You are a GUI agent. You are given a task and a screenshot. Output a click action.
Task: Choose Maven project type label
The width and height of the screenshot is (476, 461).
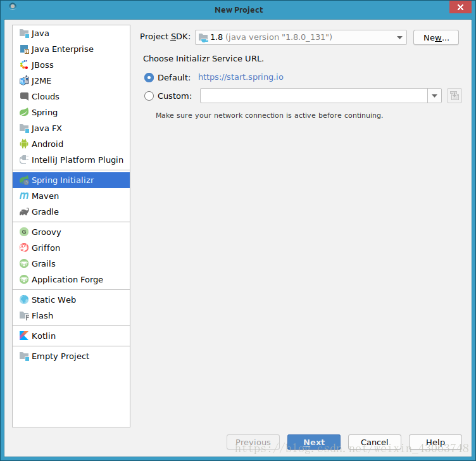(x=45, y=196)
